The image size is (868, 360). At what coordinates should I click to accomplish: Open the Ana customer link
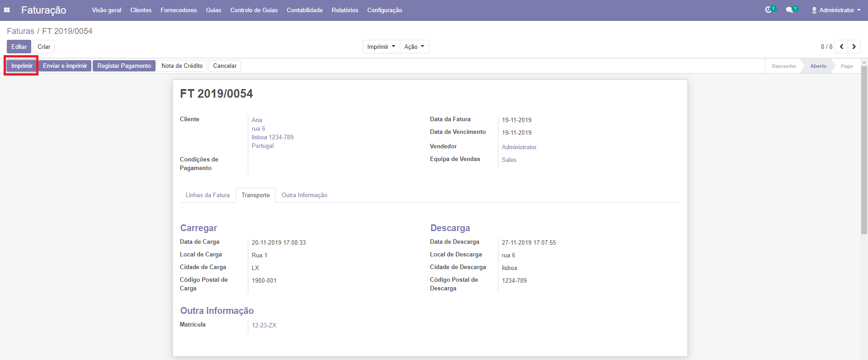click(x=257, y=120)
